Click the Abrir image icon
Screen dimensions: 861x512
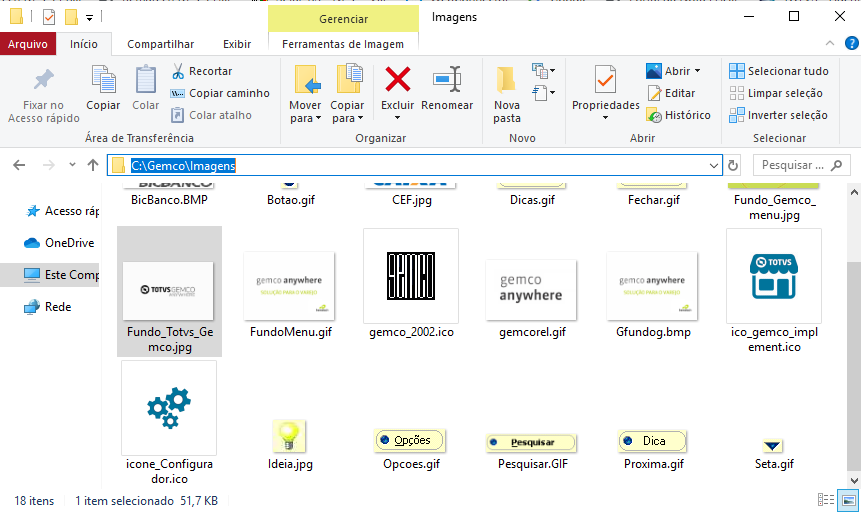[x=654, y=71]
